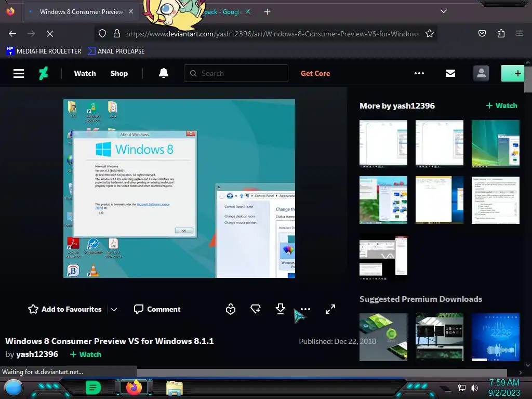Image resolution: width=532 pixels, height=399 pixels.
Task: Open a new browser tab with plus
Action: [x=268, y=12]
